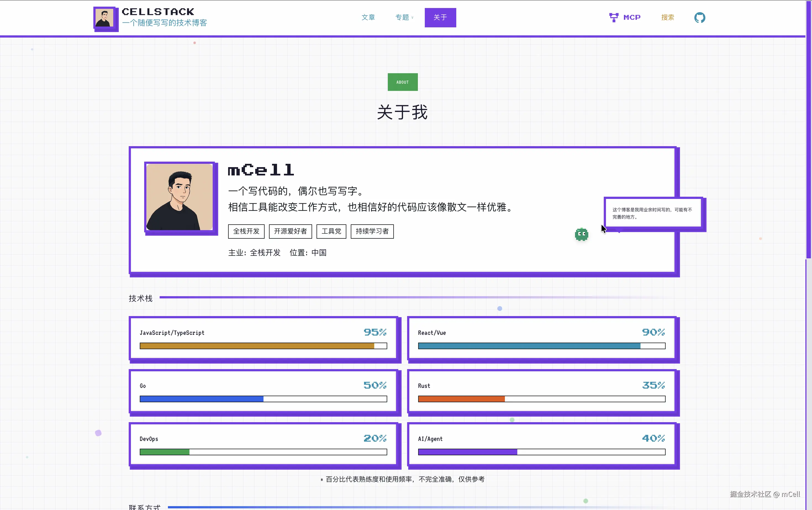Click the mascot speech bubble tooltip
This screenshot has width=812, height=510.
[653, 213]
